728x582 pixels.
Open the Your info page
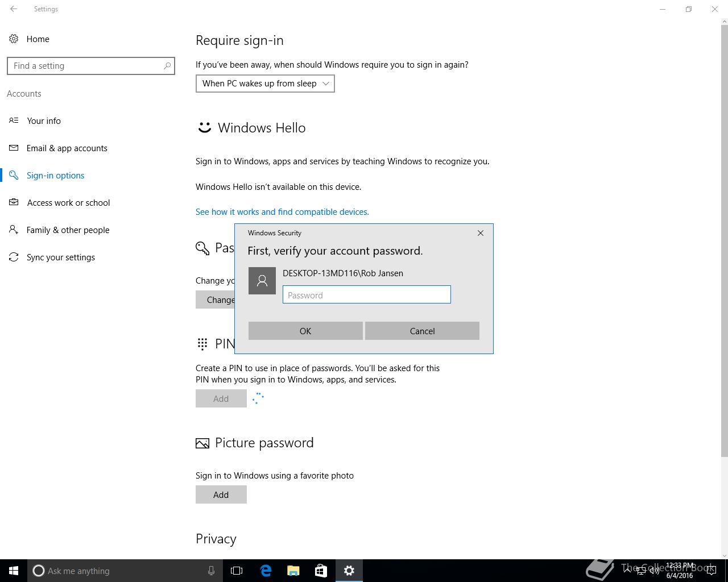coord(44,120)
